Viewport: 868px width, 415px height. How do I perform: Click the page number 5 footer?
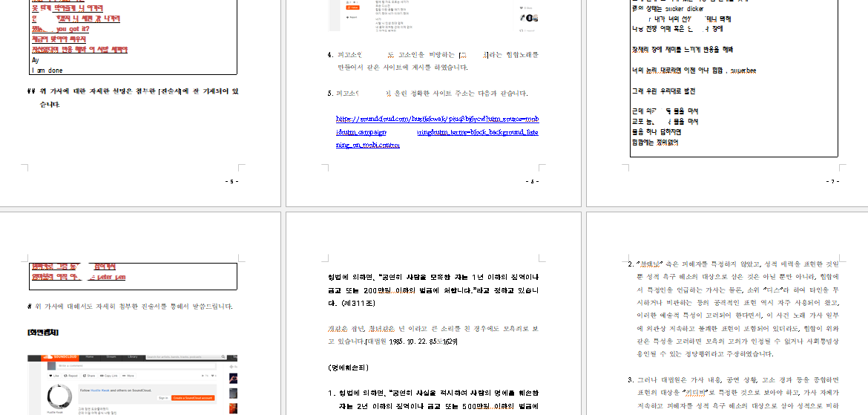tap(231, 182)
